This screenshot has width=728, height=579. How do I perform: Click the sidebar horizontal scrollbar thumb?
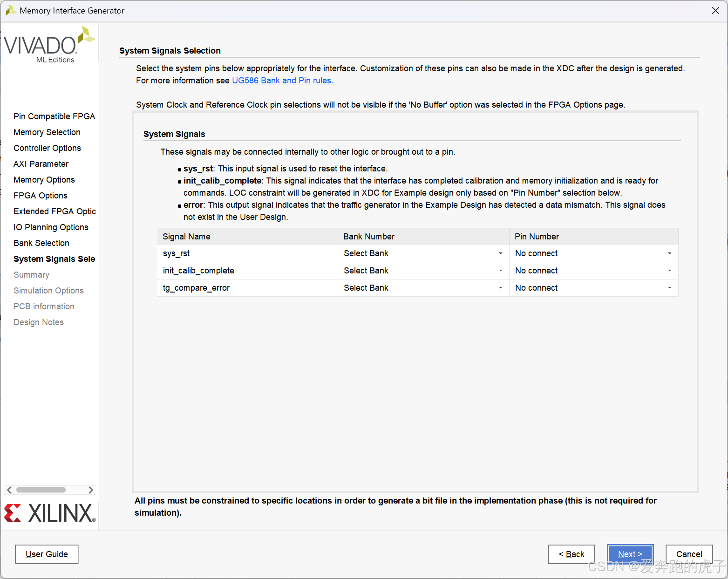(41, 490)
